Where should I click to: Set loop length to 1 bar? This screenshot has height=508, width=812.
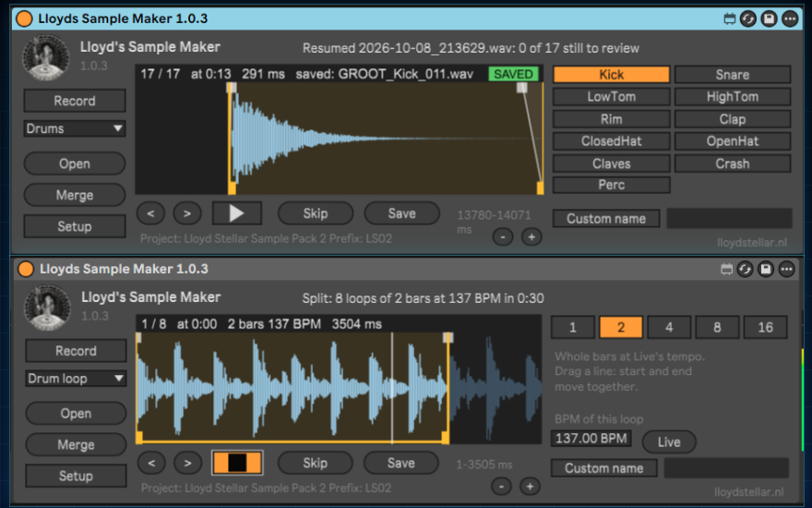(573, 328)
